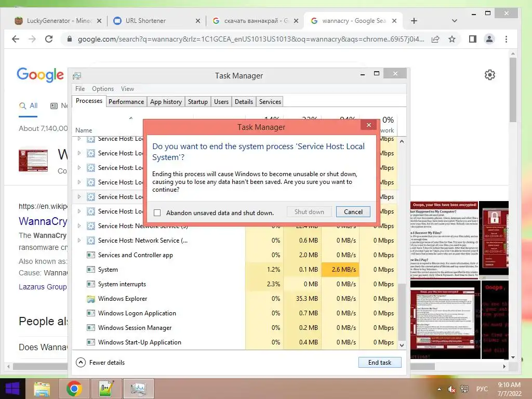The width and height of the screenshot is (532, 399).
Task: Click the Chrome address bar URL
Action: click(251, 39)
